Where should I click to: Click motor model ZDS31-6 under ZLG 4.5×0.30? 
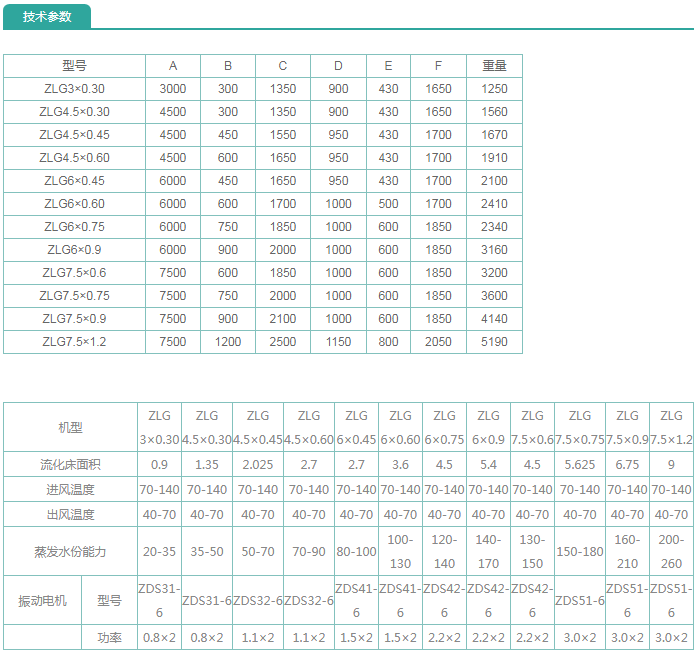(207, 601)
